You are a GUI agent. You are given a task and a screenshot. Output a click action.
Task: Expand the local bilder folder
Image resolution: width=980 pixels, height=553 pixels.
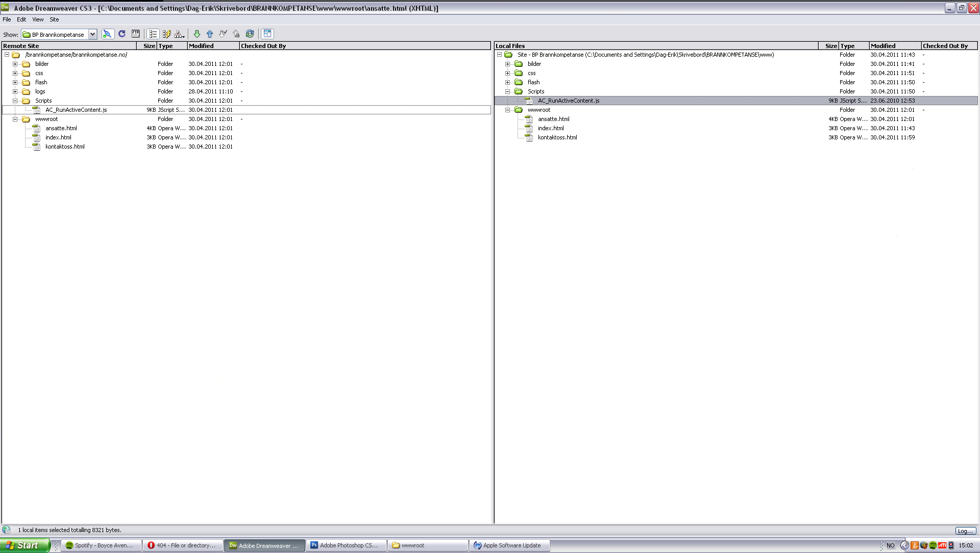[x=507, y=64]
